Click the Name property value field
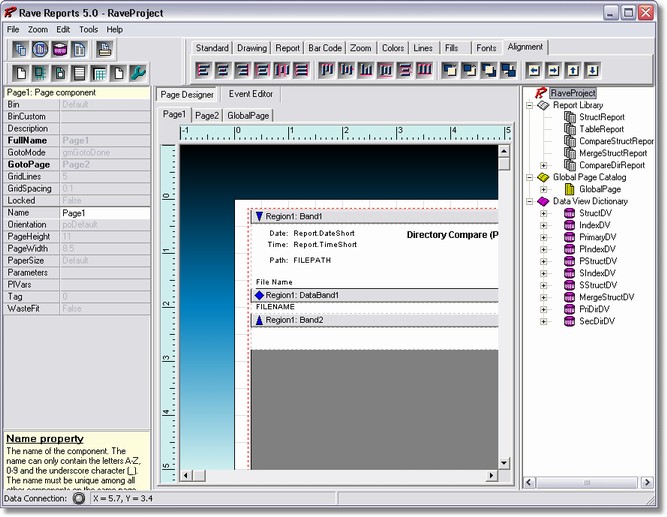Image resolution: width=667 pixels, height=517 pixels. pos(105,213)
